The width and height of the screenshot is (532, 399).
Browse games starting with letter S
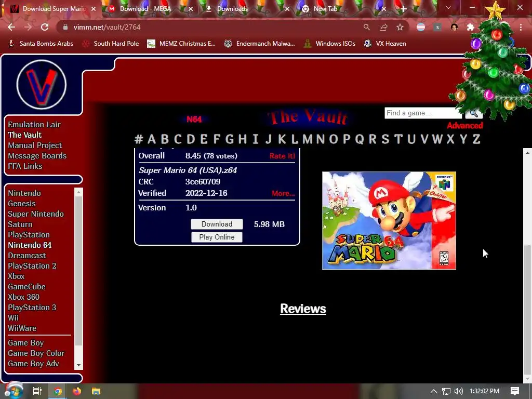pos(385,139)
